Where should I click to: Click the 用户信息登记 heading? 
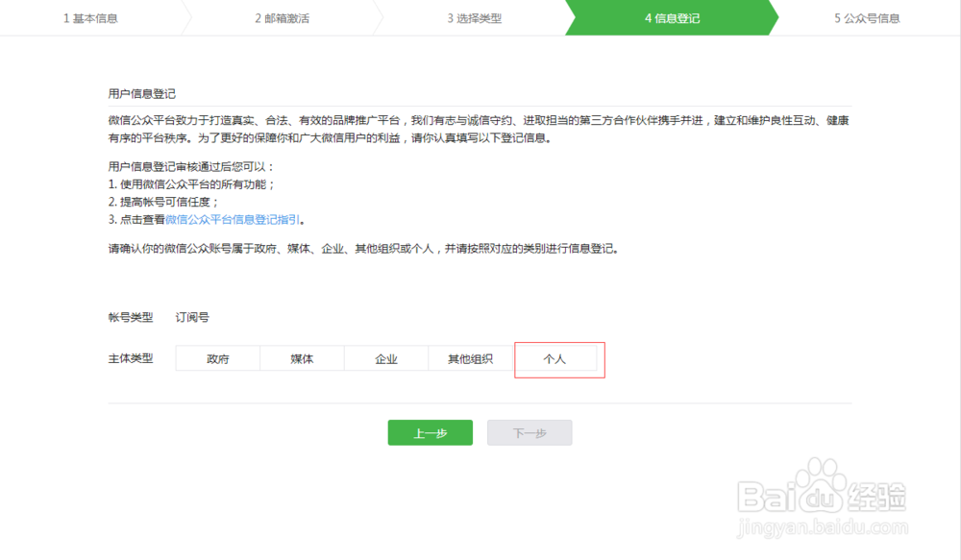(142, 94)
